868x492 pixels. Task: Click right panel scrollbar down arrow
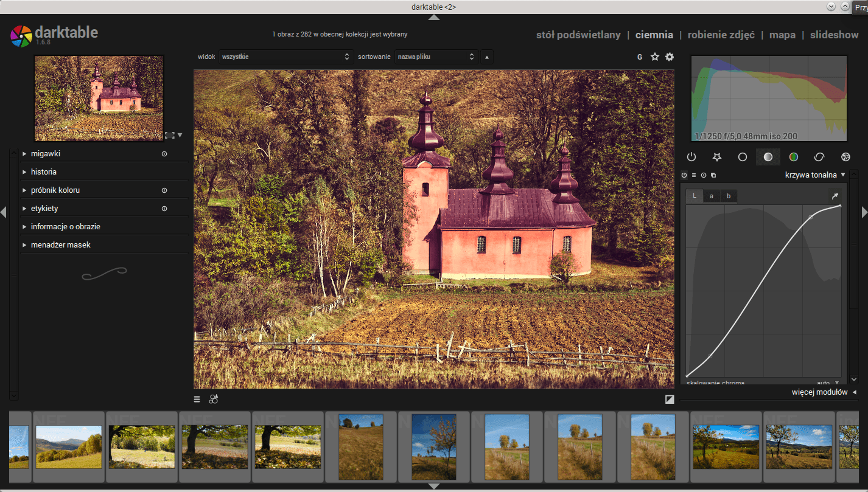tap(854, 379)
